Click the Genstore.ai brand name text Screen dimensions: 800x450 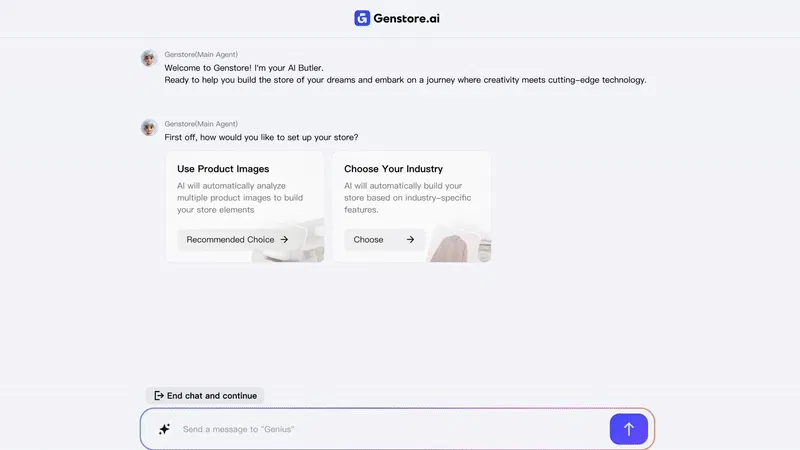coord(406,18)
